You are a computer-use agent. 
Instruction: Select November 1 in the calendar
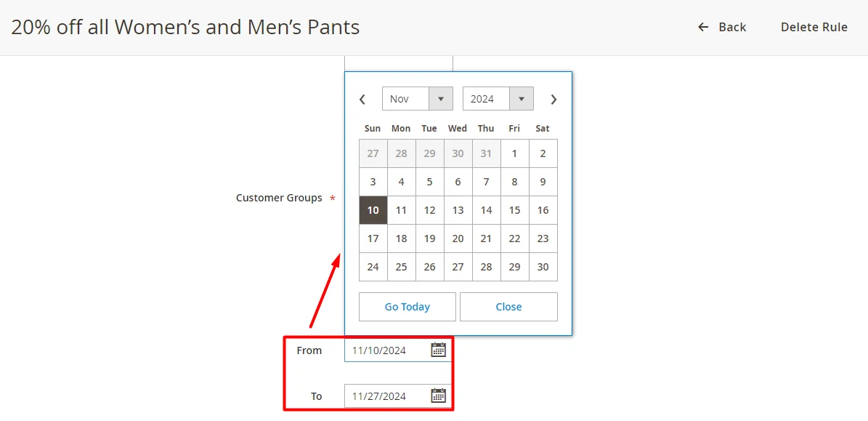514,153
